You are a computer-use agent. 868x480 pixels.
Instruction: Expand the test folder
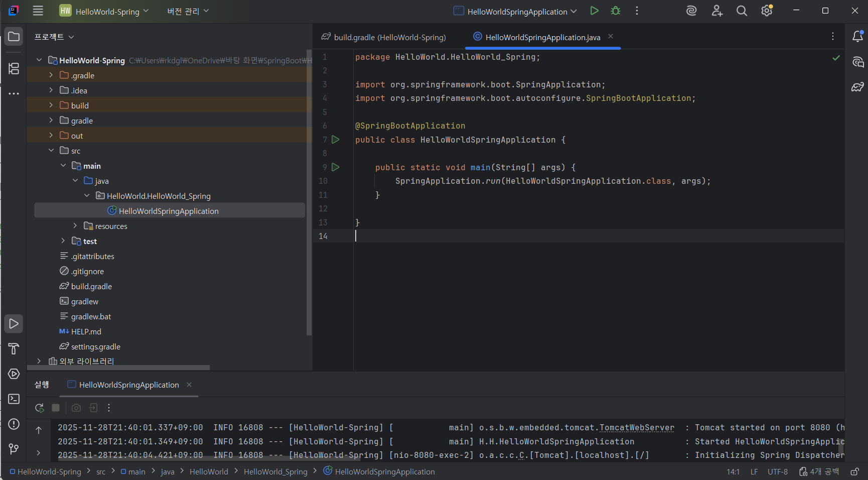tap(63, 241)
